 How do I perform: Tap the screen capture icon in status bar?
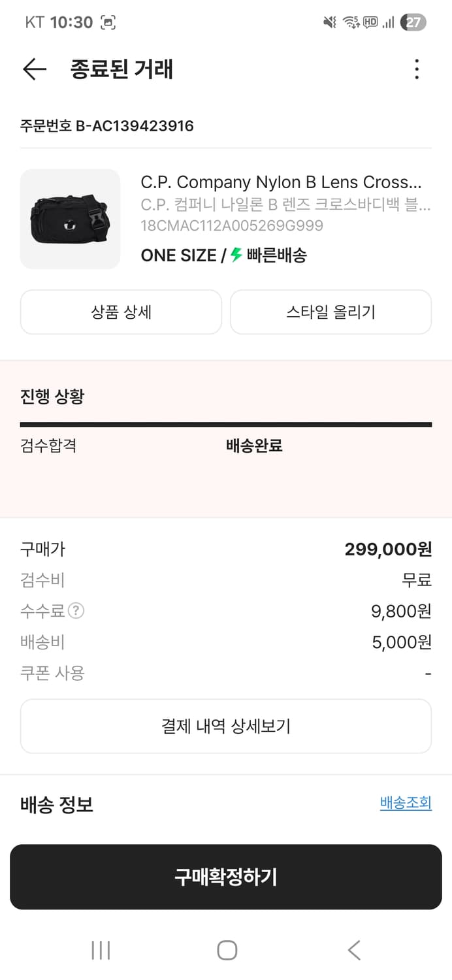tap(106, 22)
